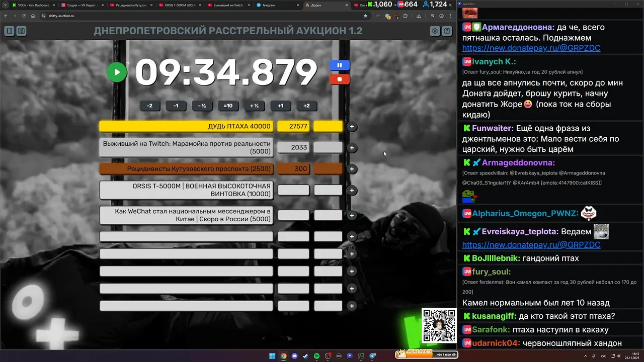
Task: Set timer to ten with =10 button
Action: coord(228,106)
